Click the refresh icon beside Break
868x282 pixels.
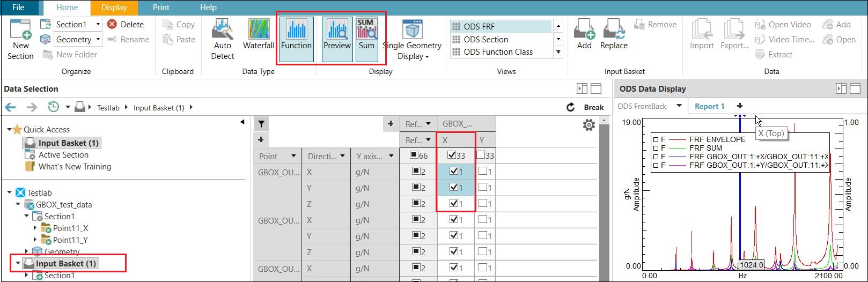point(571,107)
